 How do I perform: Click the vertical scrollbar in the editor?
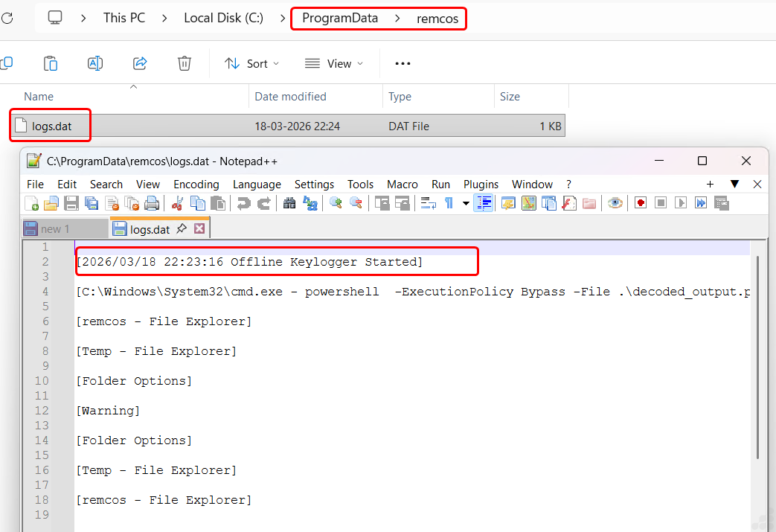pyautogui.click(x=758, y=357)
